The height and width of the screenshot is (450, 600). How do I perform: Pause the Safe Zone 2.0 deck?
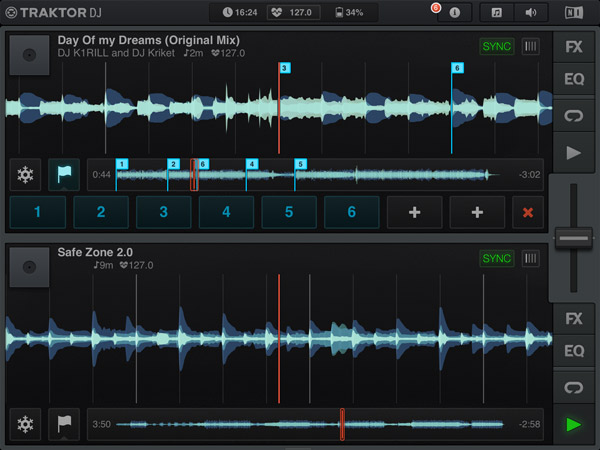(x=574, y=424)
